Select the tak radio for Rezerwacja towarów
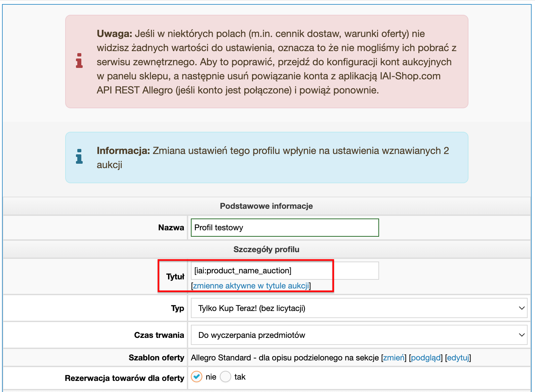The width and height of the screenshot is (535, 392). point(225,377)
